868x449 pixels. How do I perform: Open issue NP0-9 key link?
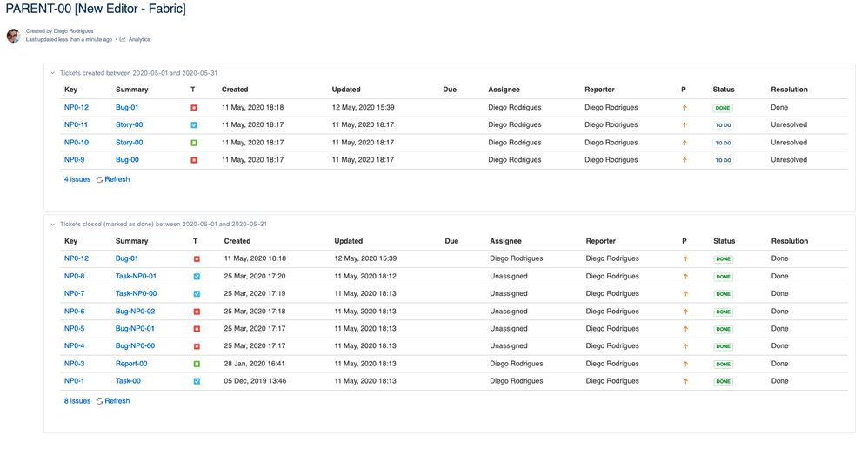pos(74,159)
